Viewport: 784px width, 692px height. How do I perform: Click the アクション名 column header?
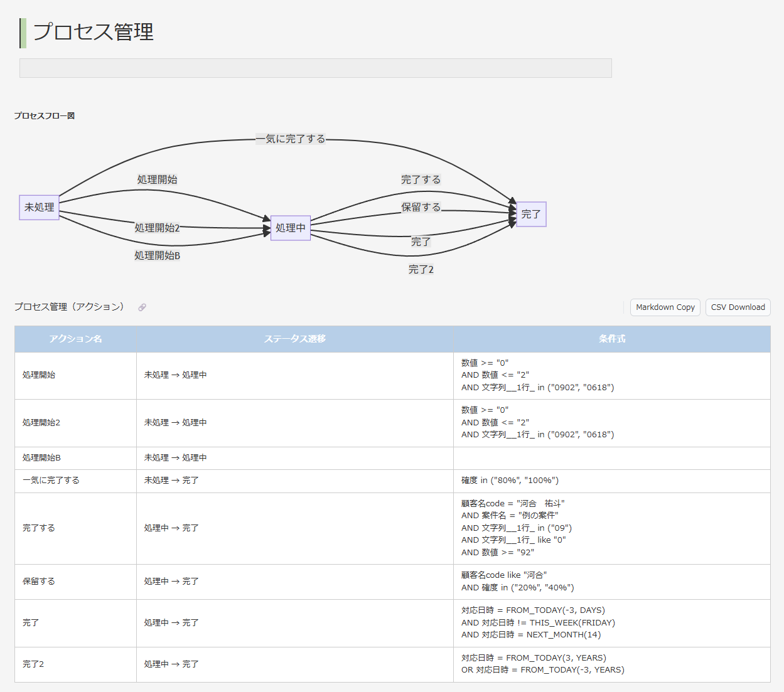tap(75, 339)
